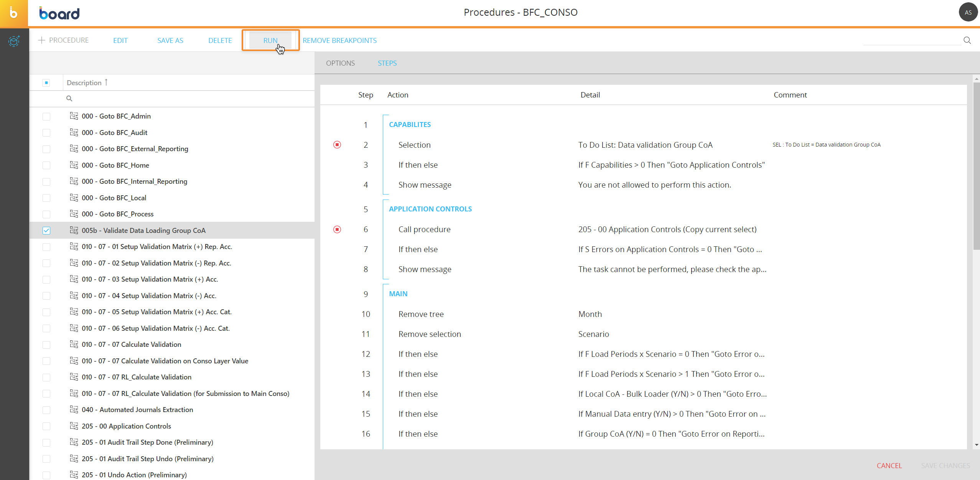Click the AS user avatar
Image resolution: width=980 pixels, height=480 pixels.
click(968, 12)
